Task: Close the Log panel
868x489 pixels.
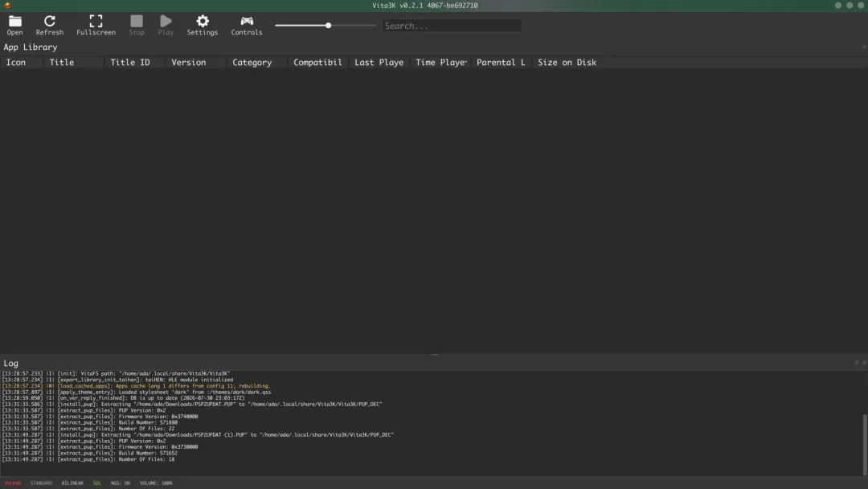Action: 864,363
